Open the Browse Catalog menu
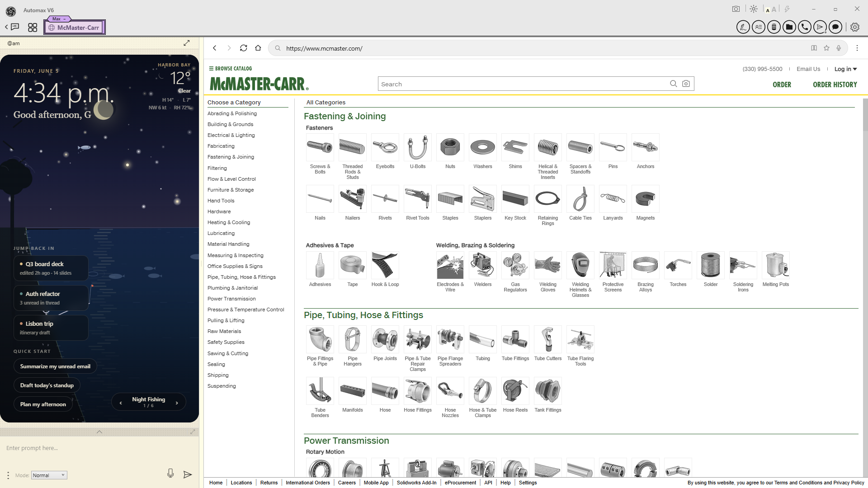Viewport: 868px width, 488px height. pyautogui.click(x=231, y=69)
